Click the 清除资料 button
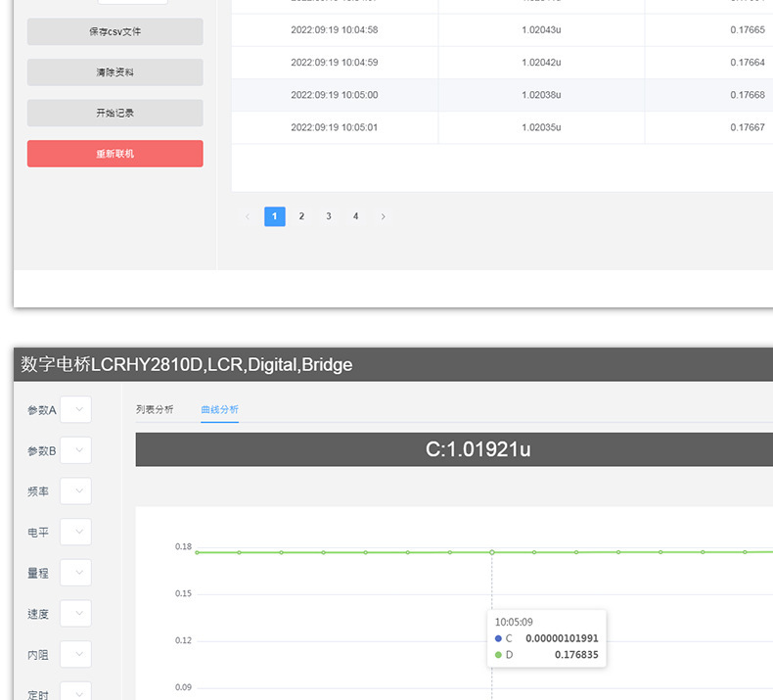The height and width of the screenshot is (700, 773). pos(114,72)
